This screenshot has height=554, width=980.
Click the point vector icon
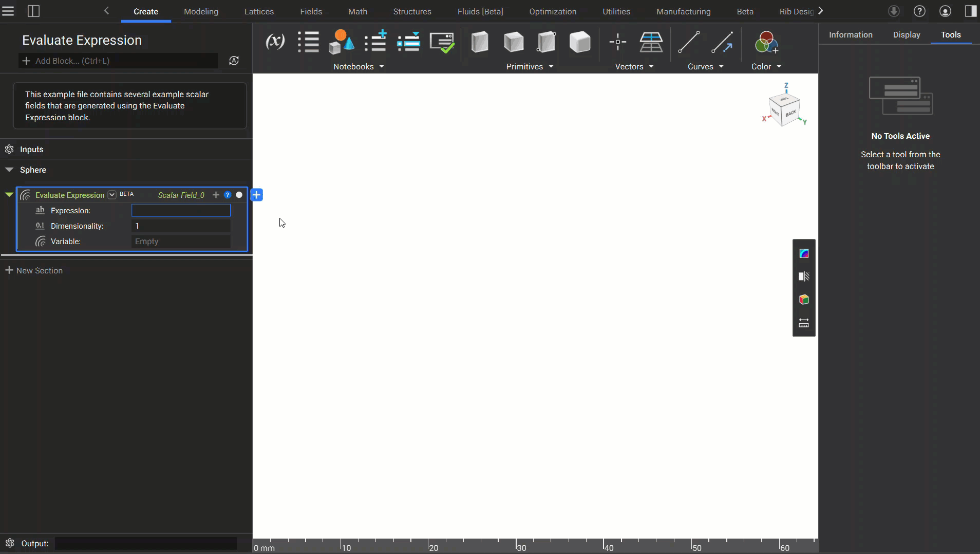(x=617, y=42)
